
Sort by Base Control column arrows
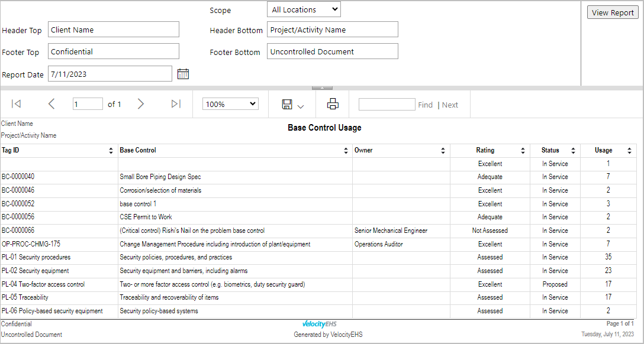(346, 151)
